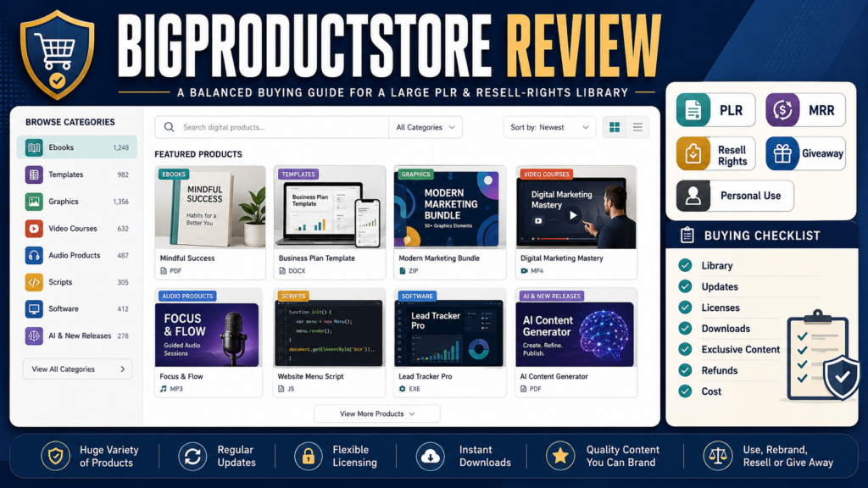Click the Buying Checklist clipboard icon
The image size is (868, 488).
pos(687,236)
